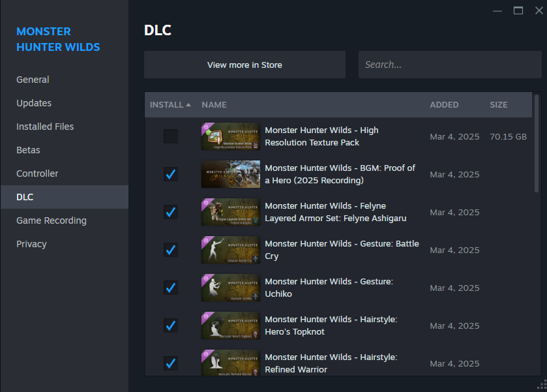Viewport: 547px width, 392px height.
Task: Sort DLC list by Name column
Action: click(214, 105)
